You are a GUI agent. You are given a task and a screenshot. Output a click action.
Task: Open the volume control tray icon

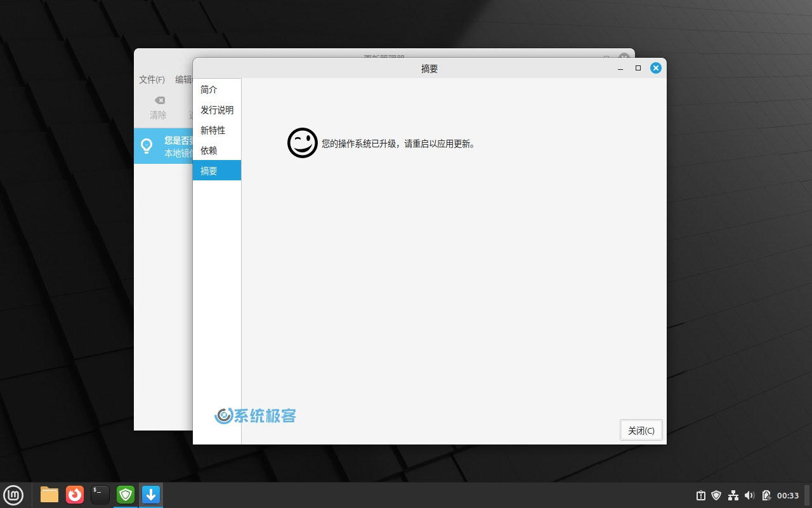pos(749,495)
